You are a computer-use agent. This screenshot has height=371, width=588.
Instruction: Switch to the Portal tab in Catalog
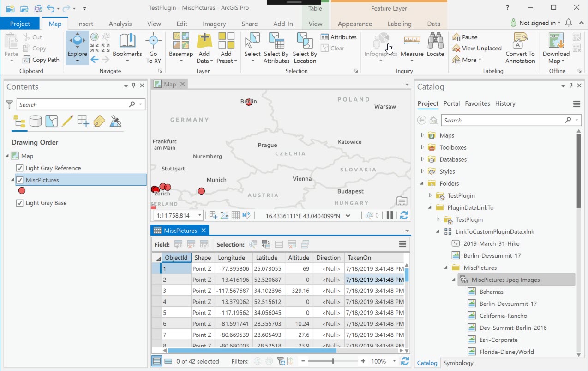point(451,103)
